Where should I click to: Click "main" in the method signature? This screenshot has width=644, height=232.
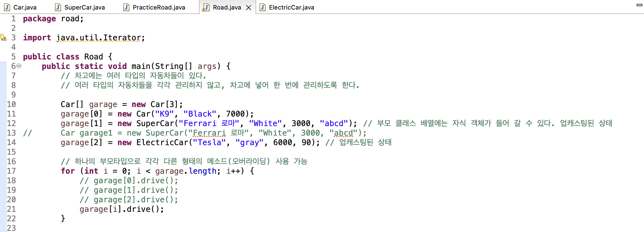click(x=141, y=66)
